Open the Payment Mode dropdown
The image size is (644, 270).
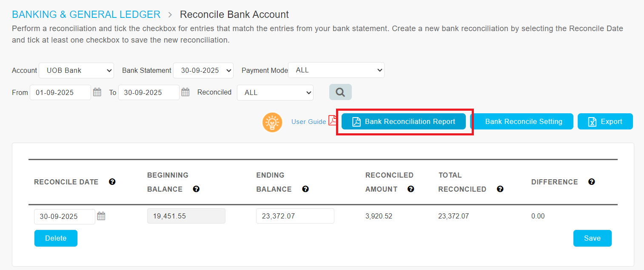(336, 70)
